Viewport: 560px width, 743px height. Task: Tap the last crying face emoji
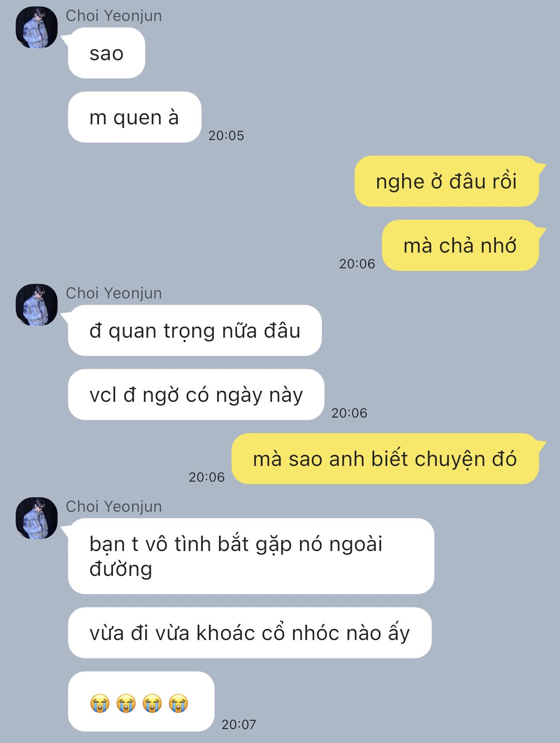[178, 703]
